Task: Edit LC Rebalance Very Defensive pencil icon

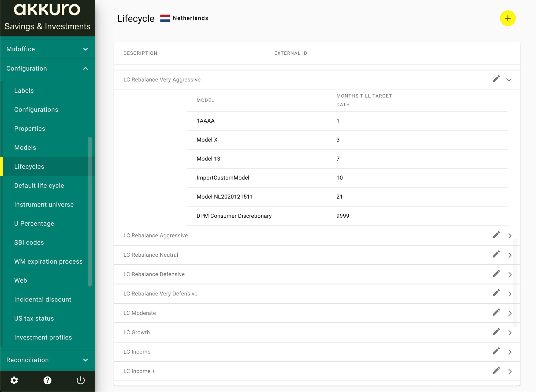Action: click(496, 293)
